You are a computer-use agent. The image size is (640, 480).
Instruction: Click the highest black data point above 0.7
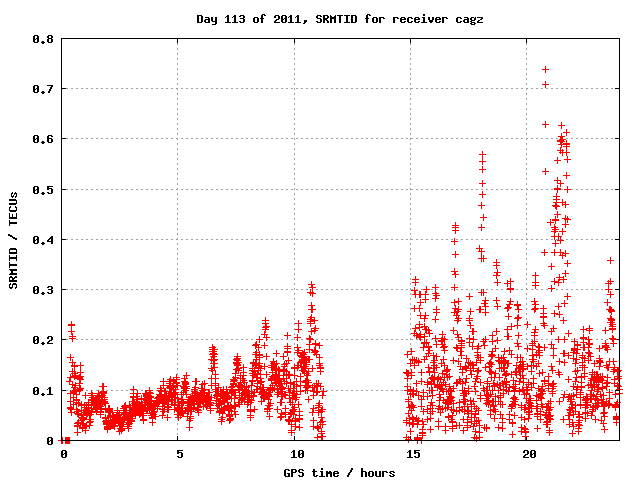(545, 69)
